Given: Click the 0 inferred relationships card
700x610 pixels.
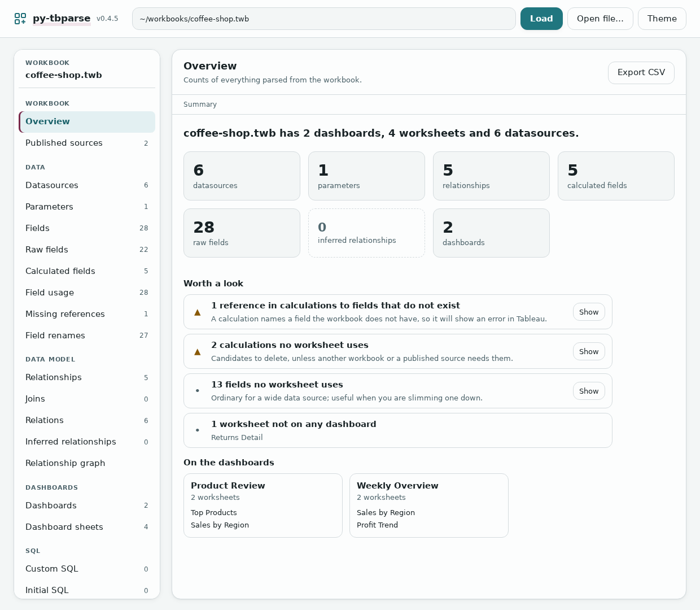Looking at the screenshot, I should click(366, 233).
